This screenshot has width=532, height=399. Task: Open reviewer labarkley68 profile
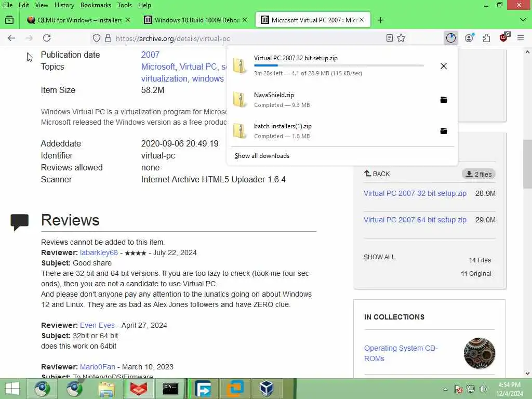[99, 252]
